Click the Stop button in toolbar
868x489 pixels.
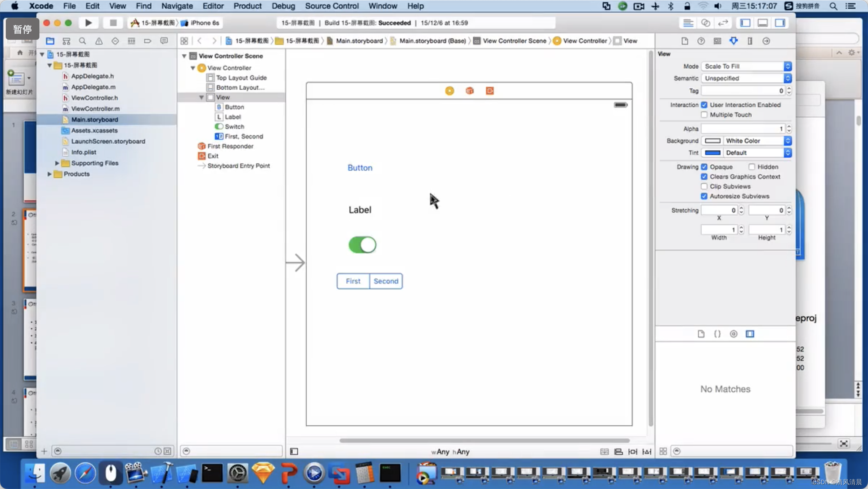pyautogui.click(x=113, y=23)
